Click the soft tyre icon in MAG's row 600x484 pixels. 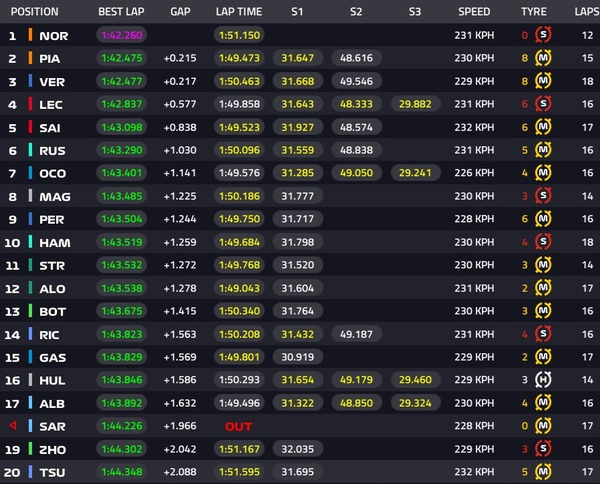543,196
